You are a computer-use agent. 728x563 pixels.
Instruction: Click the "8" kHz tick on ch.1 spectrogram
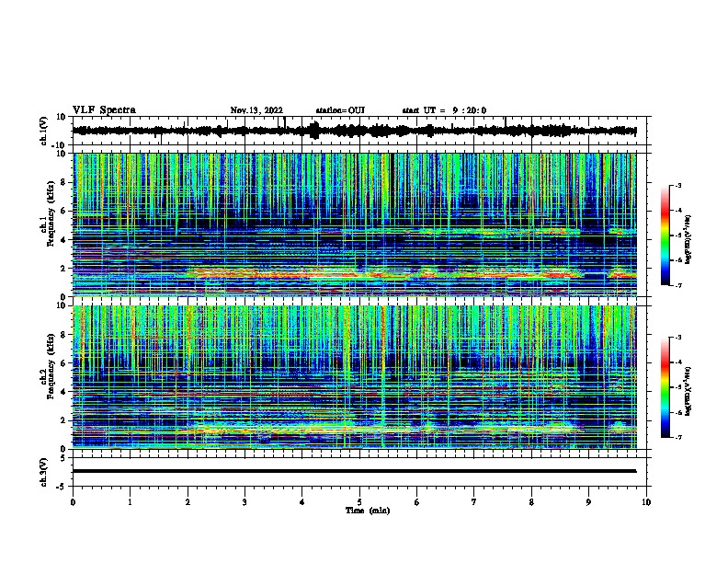[63, 182]
